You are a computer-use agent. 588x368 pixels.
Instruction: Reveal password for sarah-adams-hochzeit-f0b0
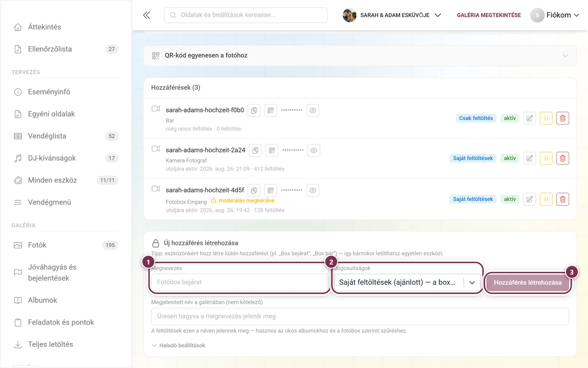pos(313,110)
